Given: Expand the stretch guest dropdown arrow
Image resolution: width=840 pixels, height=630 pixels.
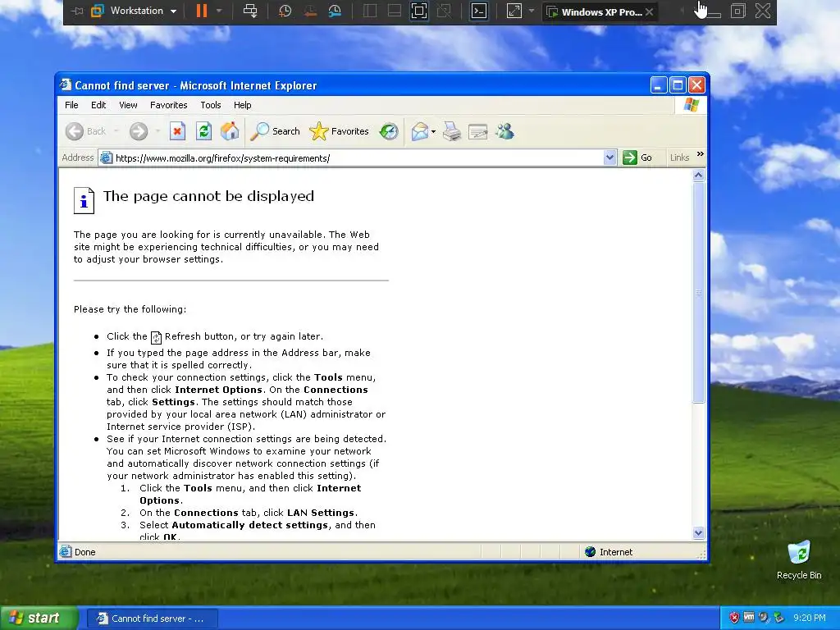Looking at the screenshot, I should coord(532,11).
